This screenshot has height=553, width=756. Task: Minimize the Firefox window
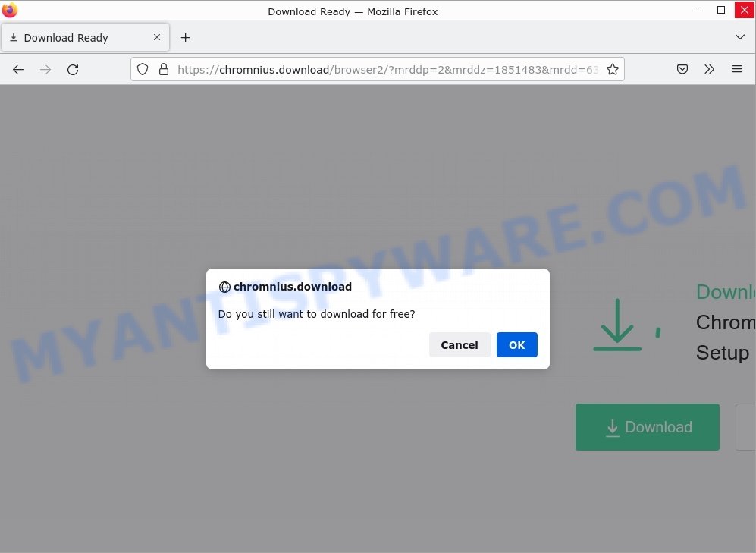tap(697, 10)
